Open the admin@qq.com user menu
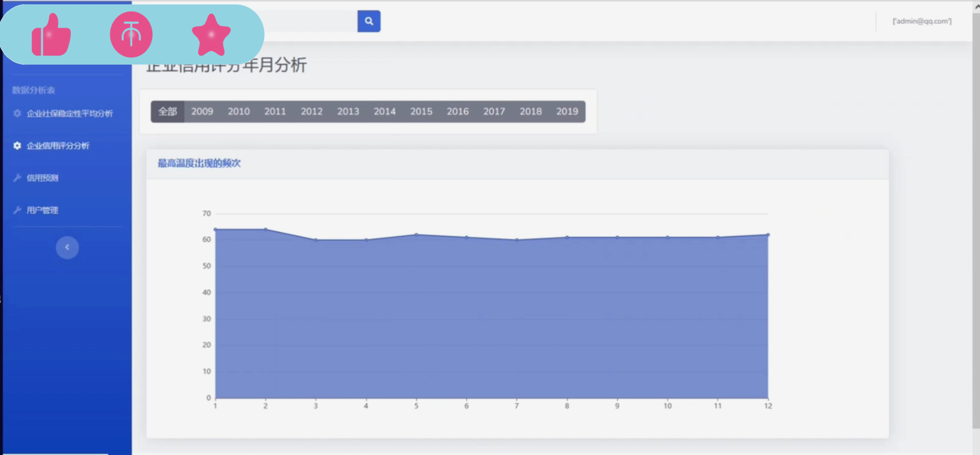 click(x=922, y=21)
